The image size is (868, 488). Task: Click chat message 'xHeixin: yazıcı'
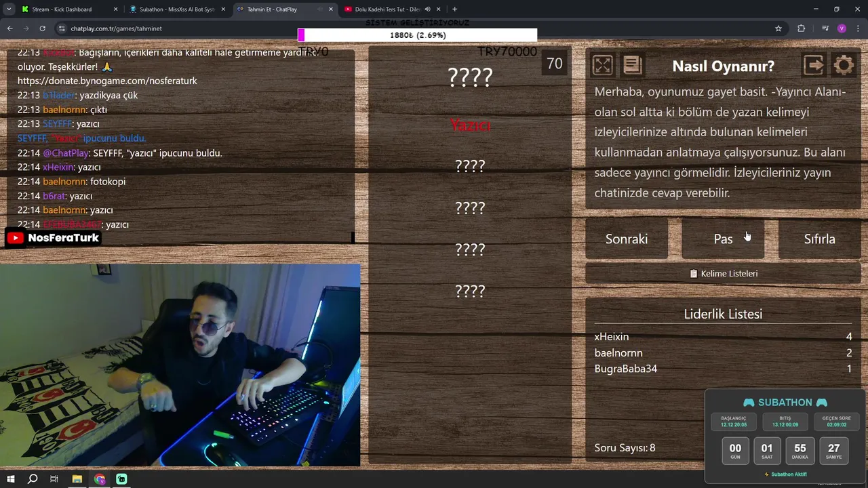coord(59,167)
